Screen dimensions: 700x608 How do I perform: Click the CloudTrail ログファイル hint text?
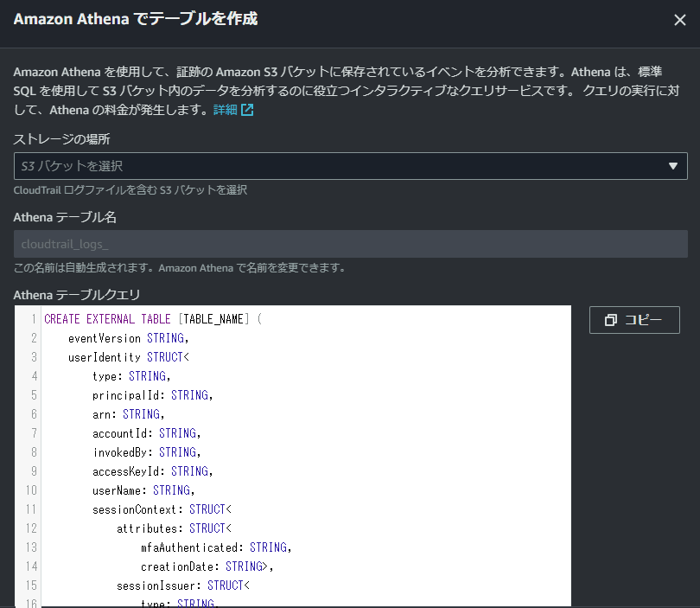[130, 190]
